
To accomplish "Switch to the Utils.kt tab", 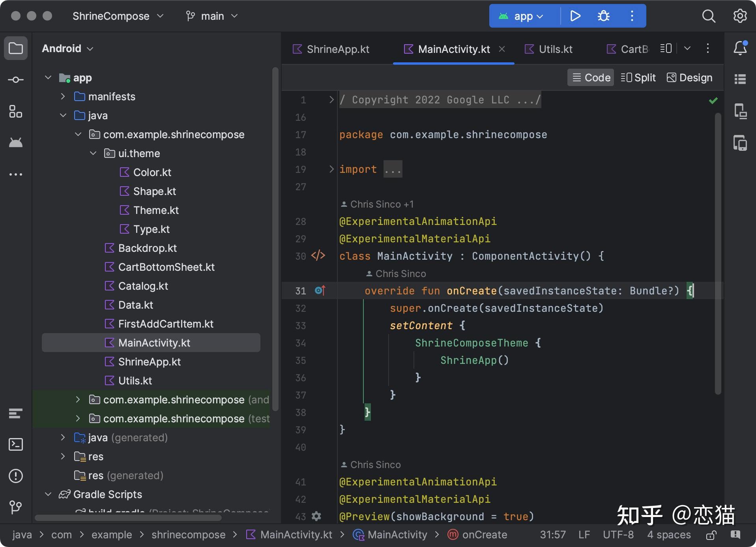I will pos(556,49).
